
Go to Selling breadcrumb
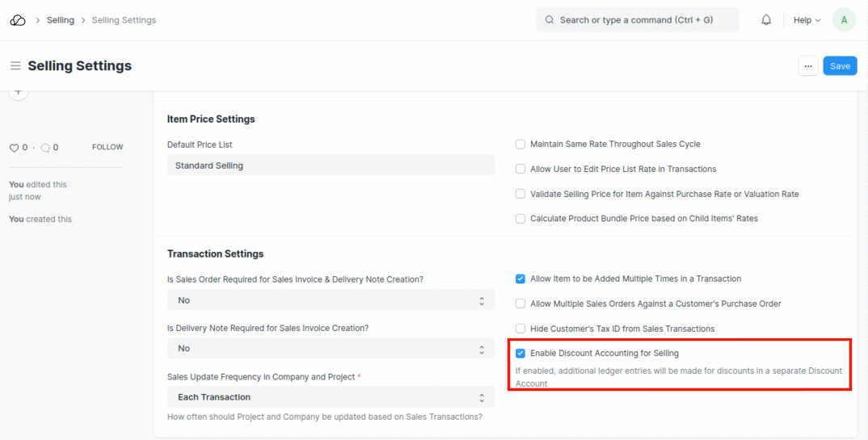[61, 20]
